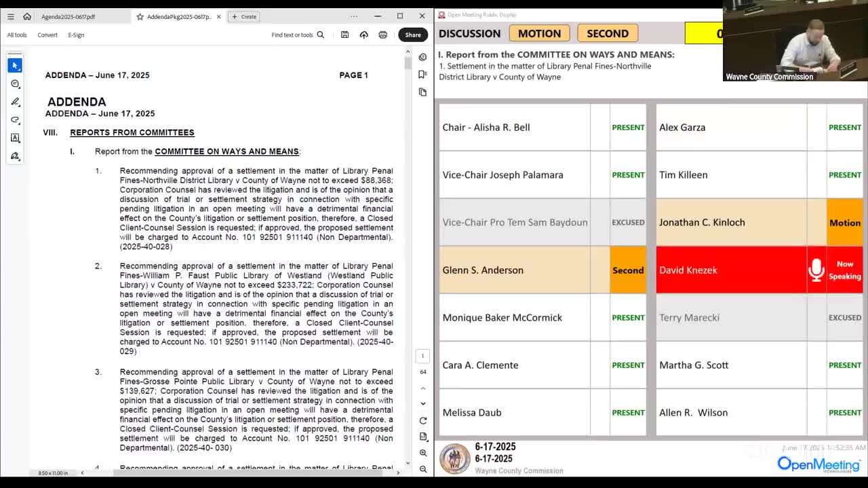Click the current page number field
Screen dimensions: 868x488
422,356
